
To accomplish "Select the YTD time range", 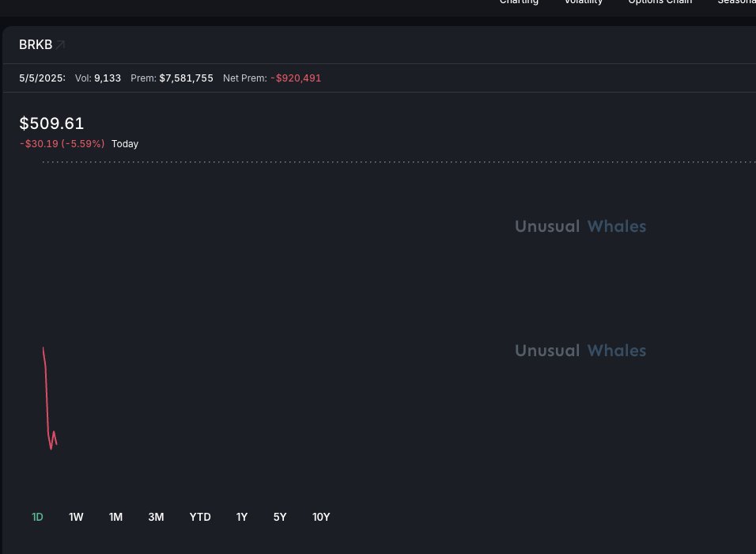I will coord(200,517).
